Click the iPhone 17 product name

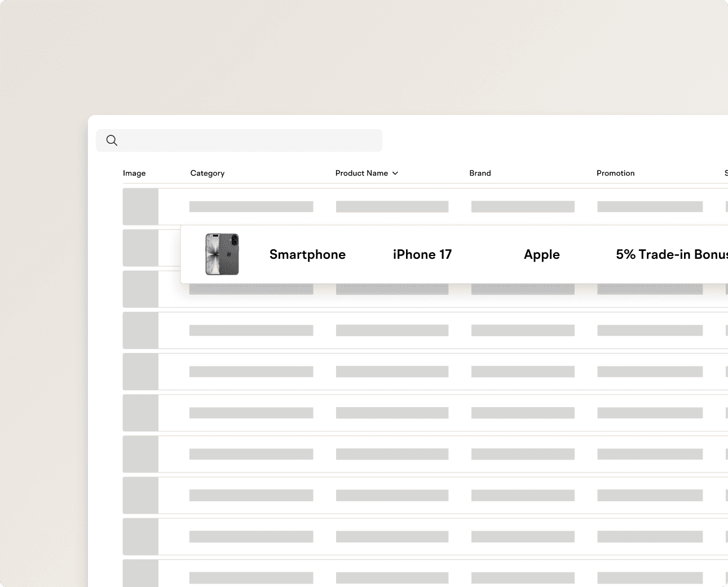pos(422,254)
